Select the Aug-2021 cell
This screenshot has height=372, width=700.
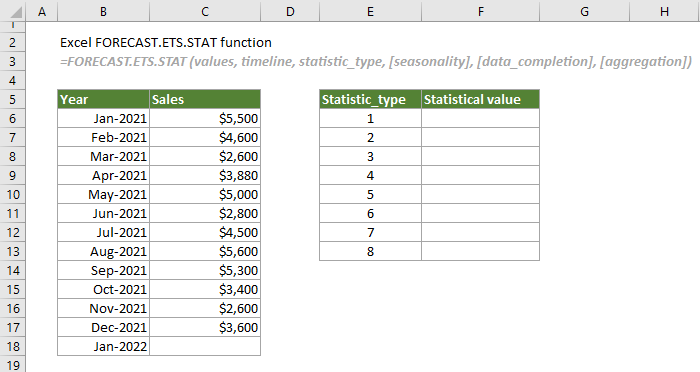tap(104, 251)
